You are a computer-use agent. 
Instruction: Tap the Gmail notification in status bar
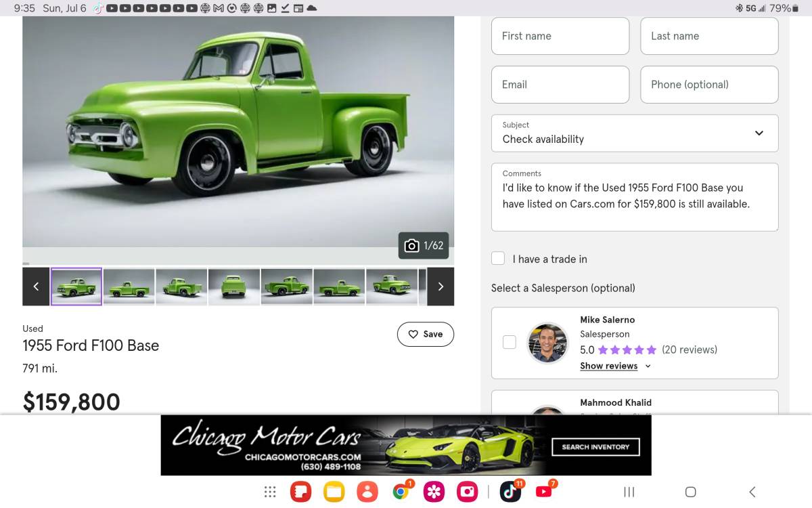tap(219, 8)
